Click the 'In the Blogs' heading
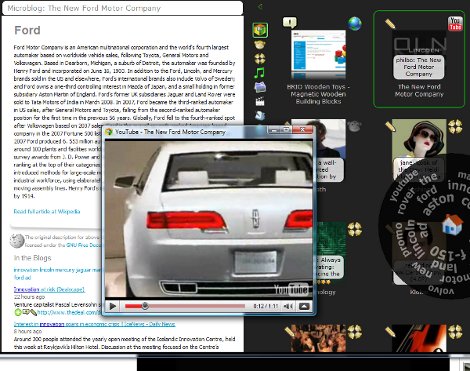This screenshot has width=470, height=371. tap(32, 258)
